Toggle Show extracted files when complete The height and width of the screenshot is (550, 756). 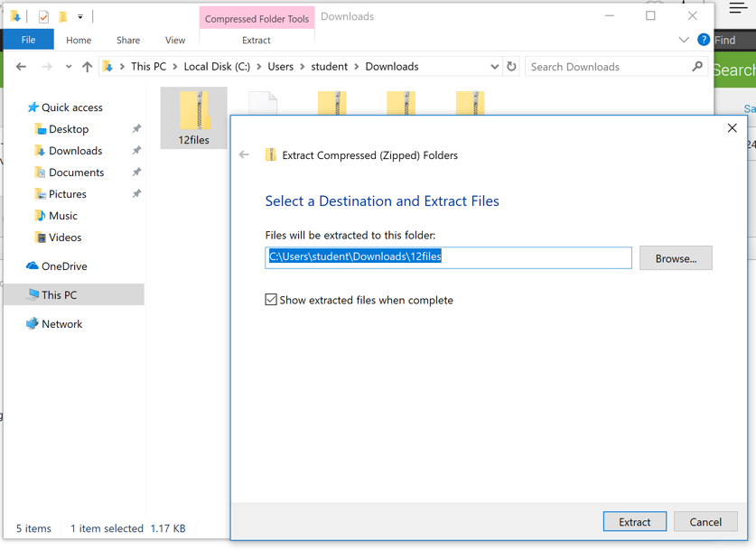click(x=271, y=300)
